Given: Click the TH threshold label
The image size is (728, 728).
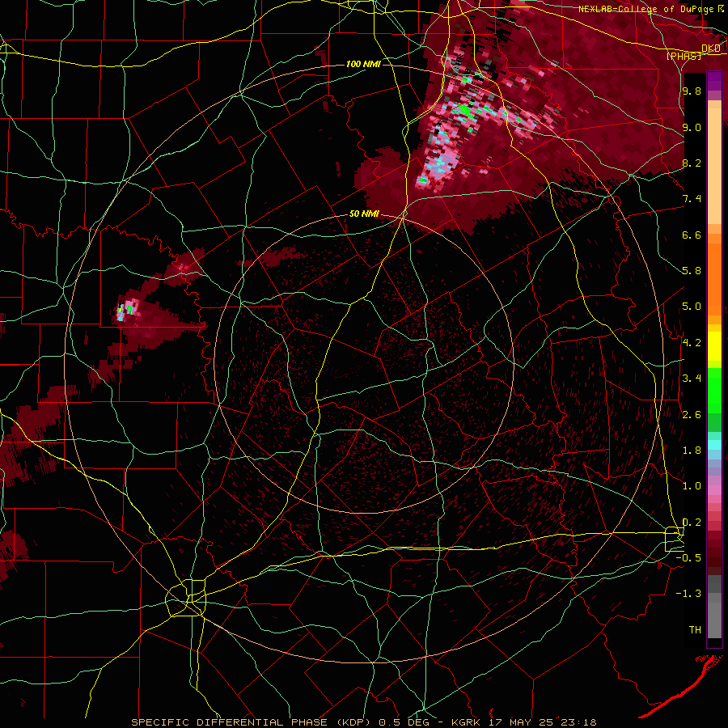Looking at the screenshot, I should point(695,630).
